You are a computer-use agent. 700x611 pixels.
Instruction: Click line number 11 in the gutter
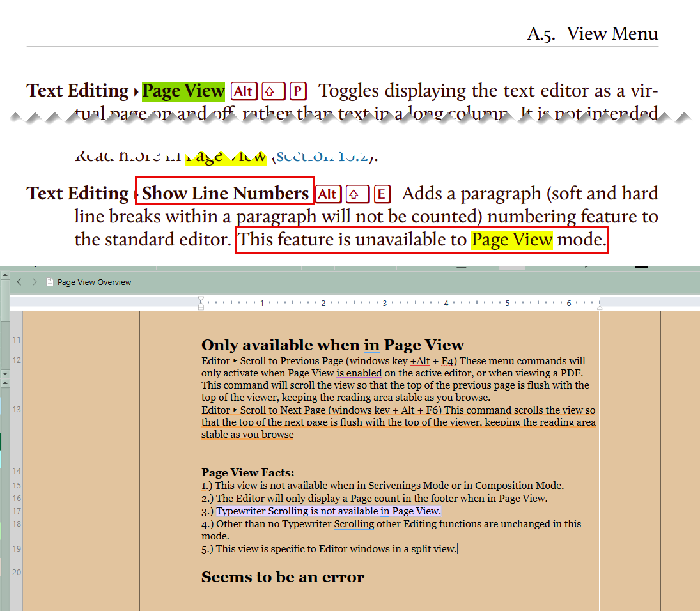[17, 339]
